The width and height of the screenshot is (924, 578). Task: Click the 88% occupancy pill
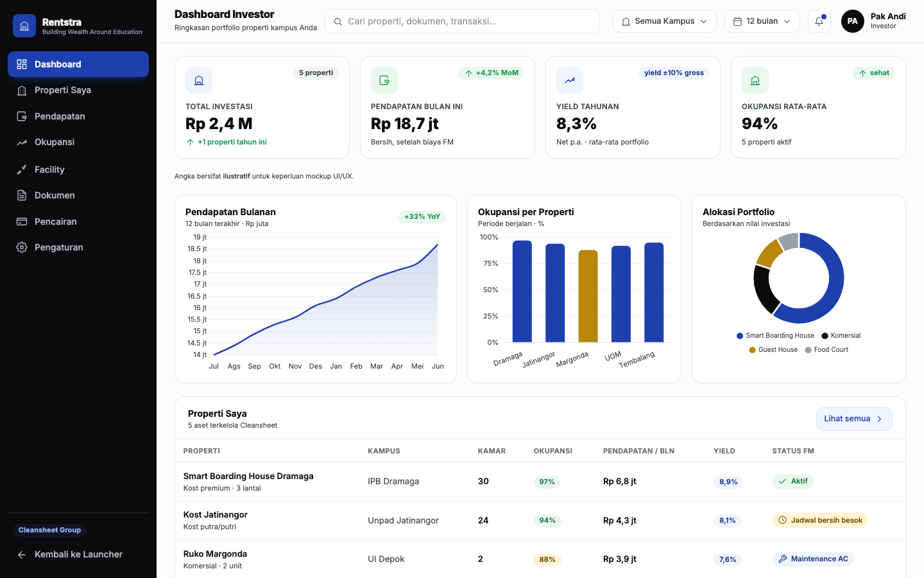click(547, 559)
